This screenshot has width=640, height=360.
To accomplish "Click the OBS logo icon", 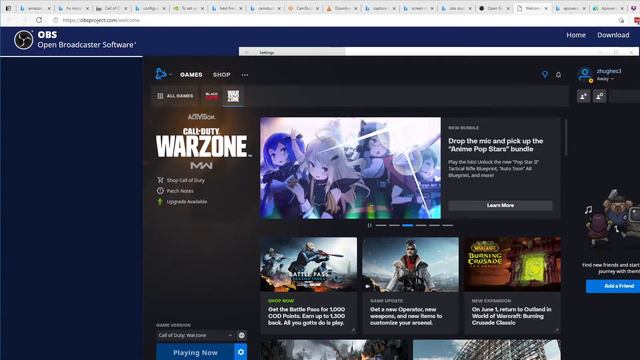I will click(x=24, y=40).
